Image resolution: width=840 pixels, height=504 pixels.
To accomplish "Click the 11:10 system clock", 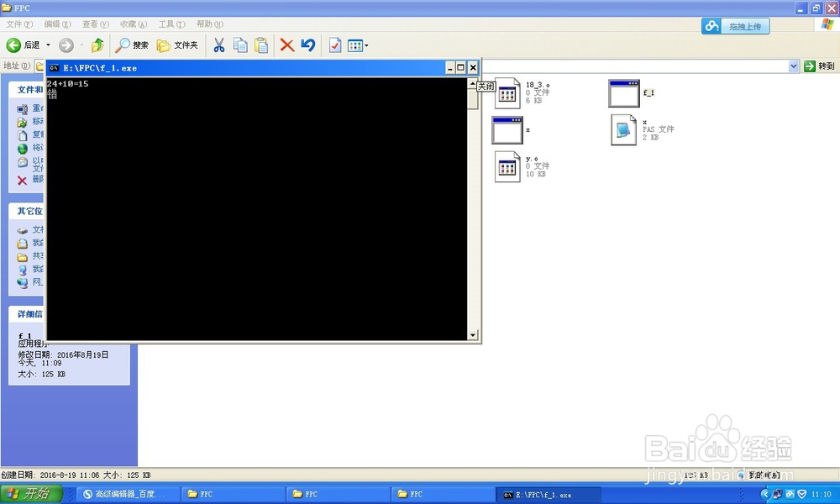I will point(821,494).
